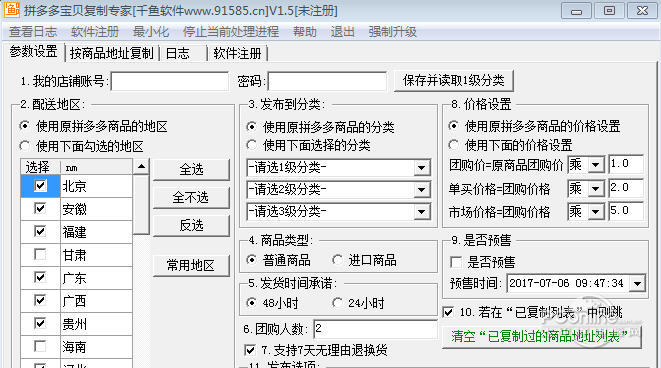Open the 软件注册 menu item
The width and height of the screenshot is (661, 368).
95,32
